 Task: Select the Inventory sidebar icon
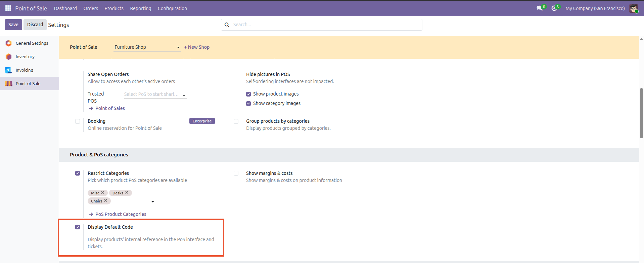pyautogui.click(x=9, y=57)
